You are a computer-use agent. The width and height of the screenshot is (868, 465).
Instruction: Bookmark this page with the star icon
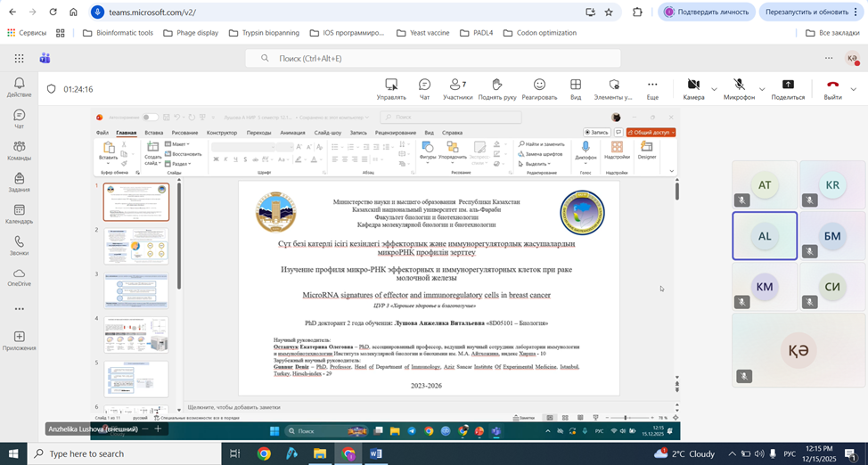(x=609, y=12)
